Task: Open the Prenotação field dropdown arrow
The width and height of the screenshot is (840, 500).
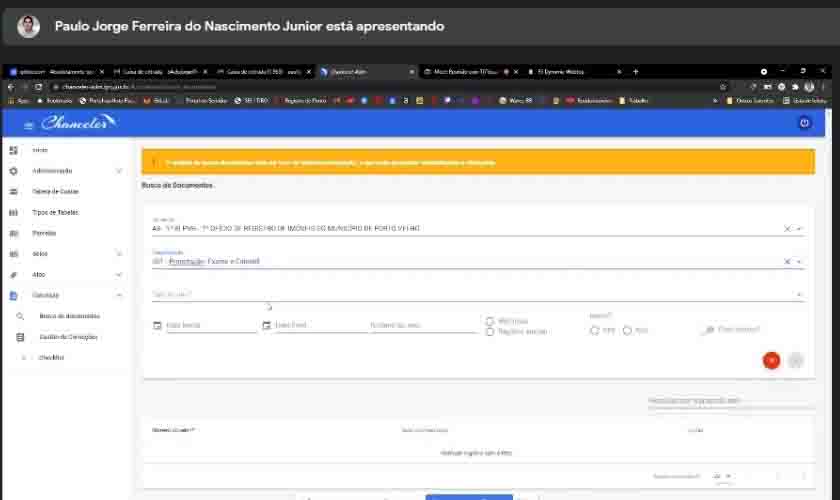Action: [799, 262]
